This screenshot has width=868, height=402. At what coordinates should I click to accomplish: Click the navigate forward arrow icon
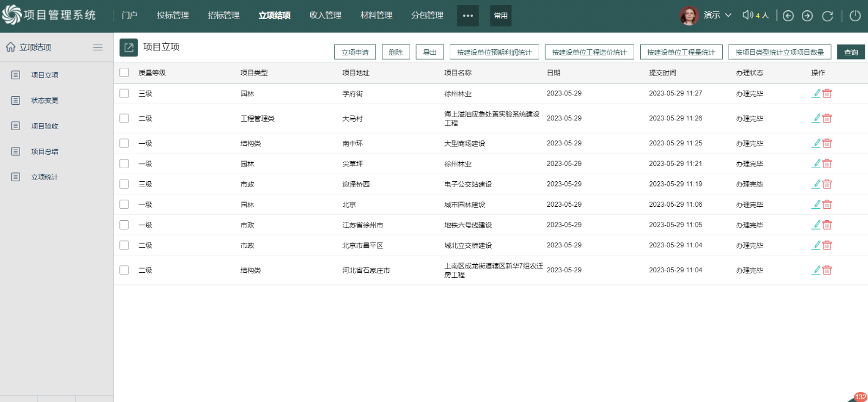807,16
